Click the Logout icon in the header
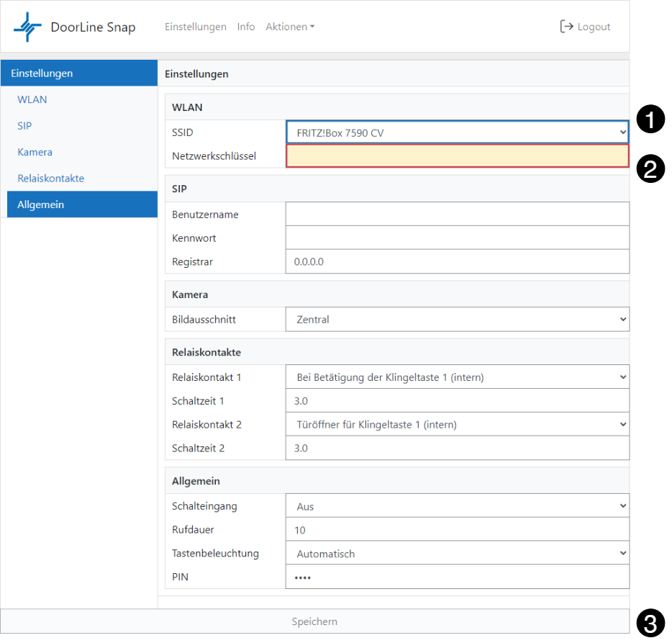This screenshot has width=672, height=643. tap(566, 27)
